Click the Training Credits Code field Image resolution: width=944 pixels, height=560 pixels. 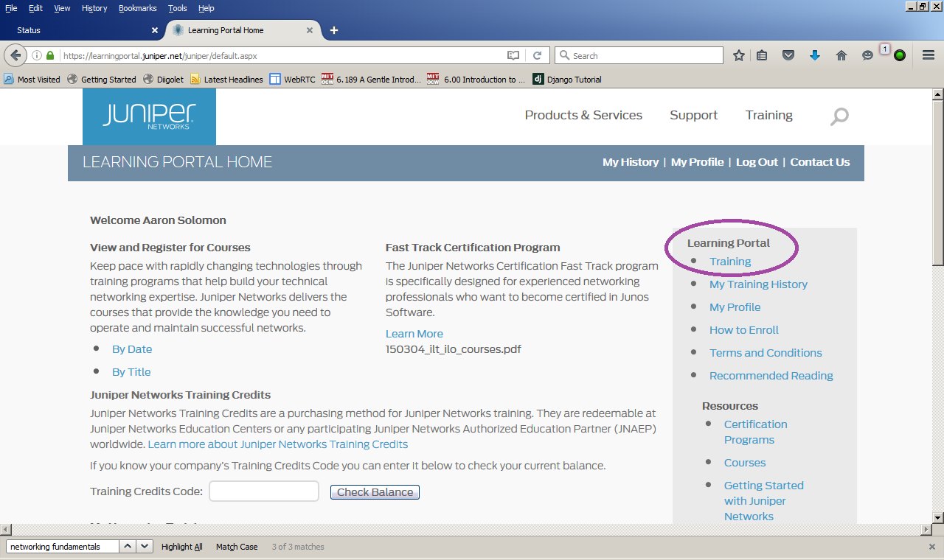click(x=264, y=491)
